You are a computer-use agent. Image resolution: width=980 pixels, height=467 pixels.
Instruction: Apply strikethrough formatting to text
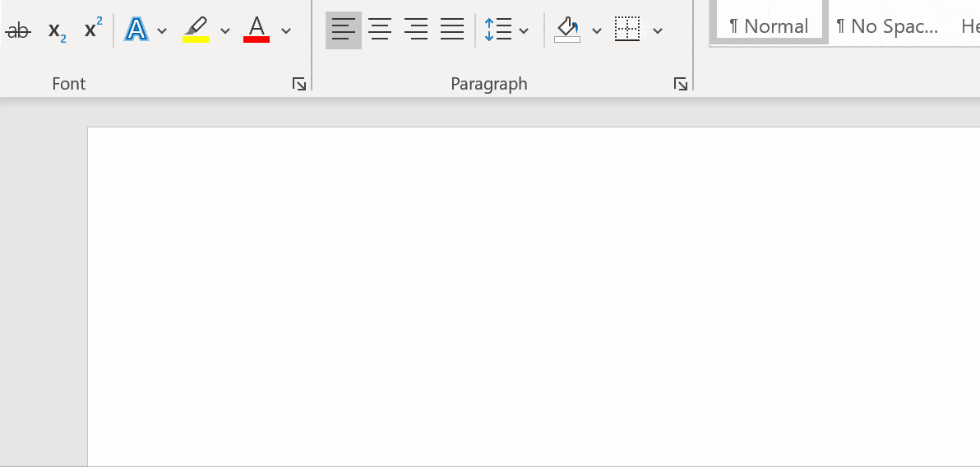[17, 31]
